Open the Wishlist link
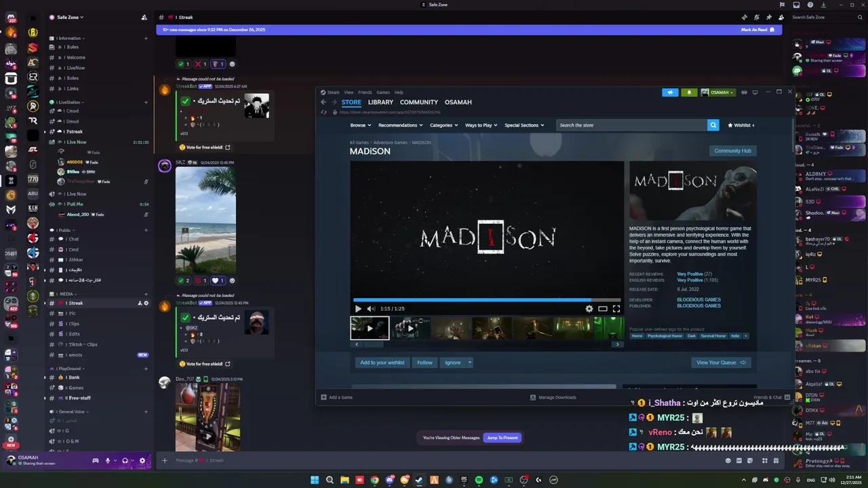The width and height of the screenshot is (868, 488). point(741,125)
